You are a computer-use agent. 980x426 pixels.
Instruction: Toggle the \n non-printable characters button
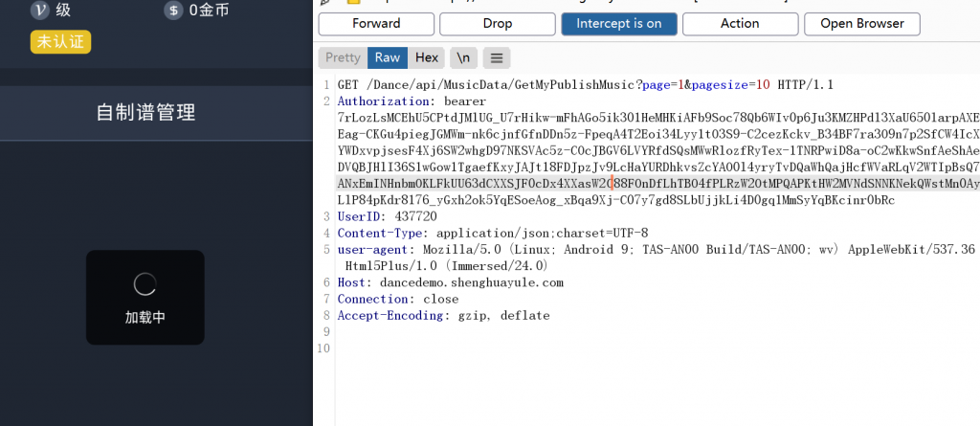click(x=463, y=57)
